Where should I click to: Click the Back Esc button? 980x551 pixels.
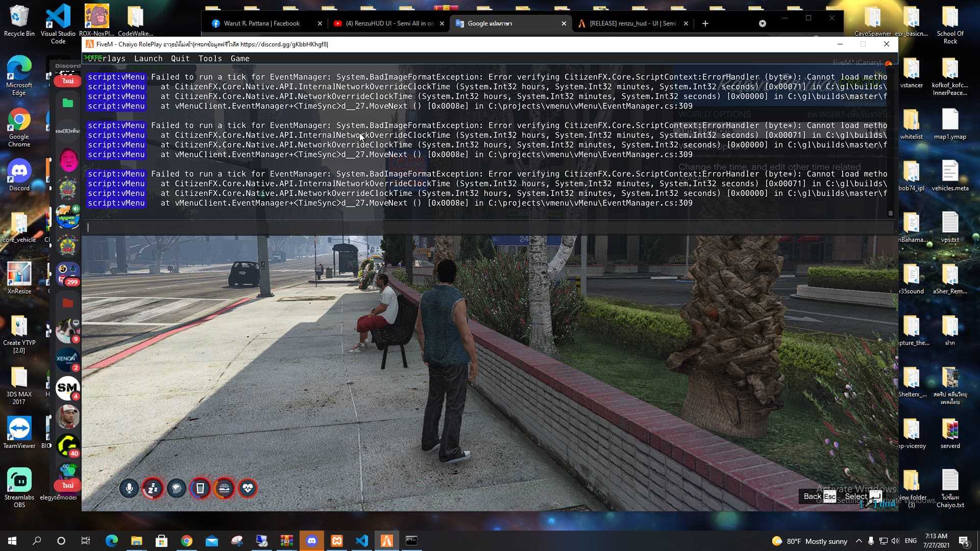tap(820, 496)
